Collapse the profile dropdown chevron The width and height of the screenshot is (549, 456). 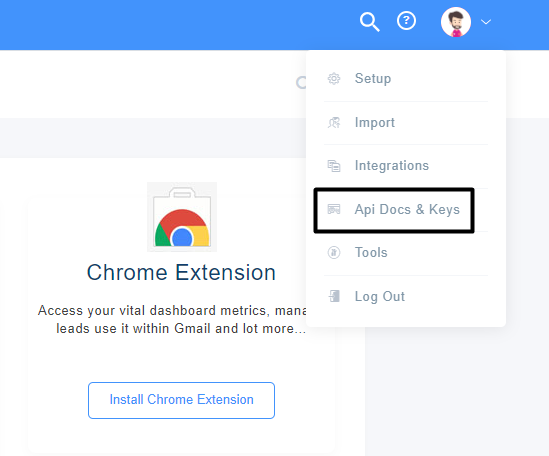click(486, 22)
